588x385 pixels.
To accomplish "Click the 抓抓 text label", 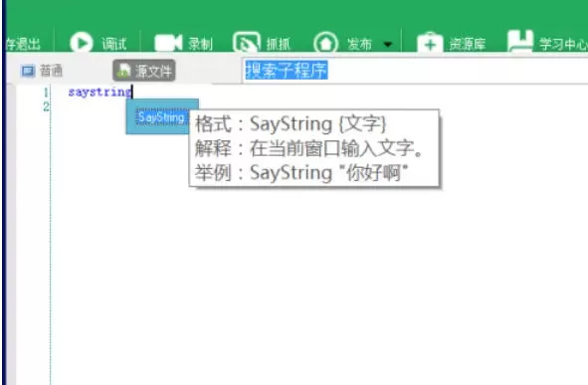I will click(279, 44).
